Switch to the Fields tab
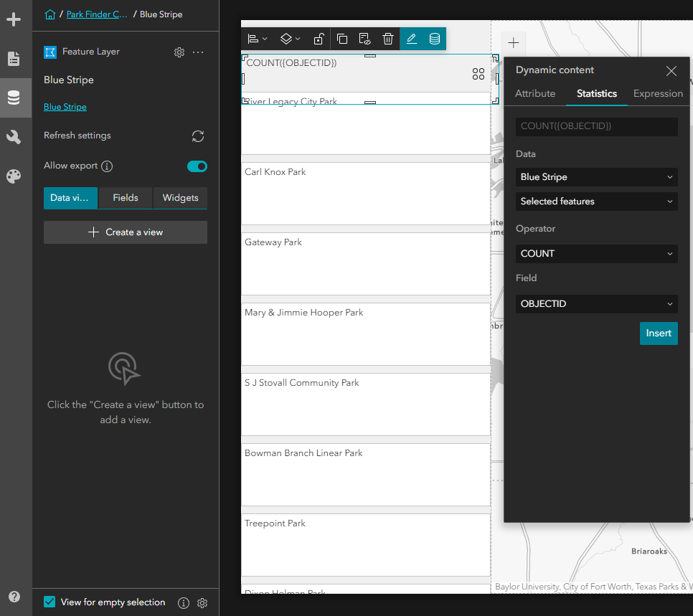The image size is (693, 616). click(125, 198)
